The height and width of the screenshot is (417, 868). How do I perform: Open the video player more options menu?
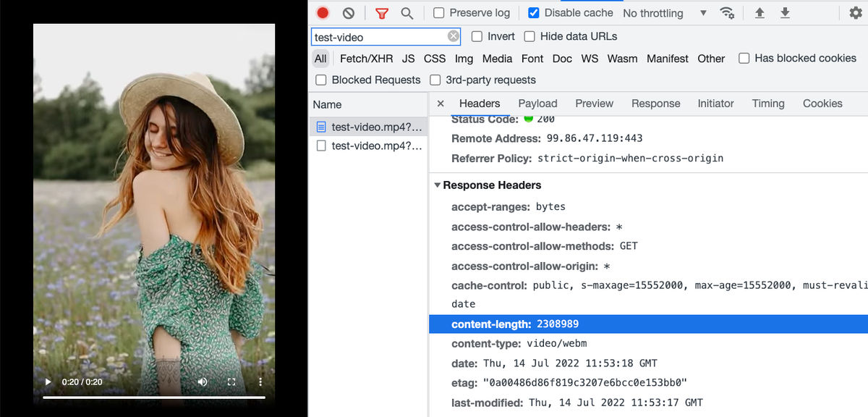click(x=260, y=382)
